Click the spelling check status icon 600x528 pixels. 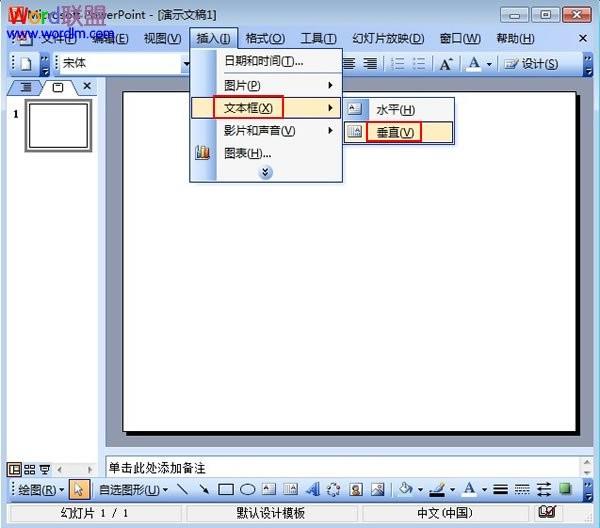547,512
